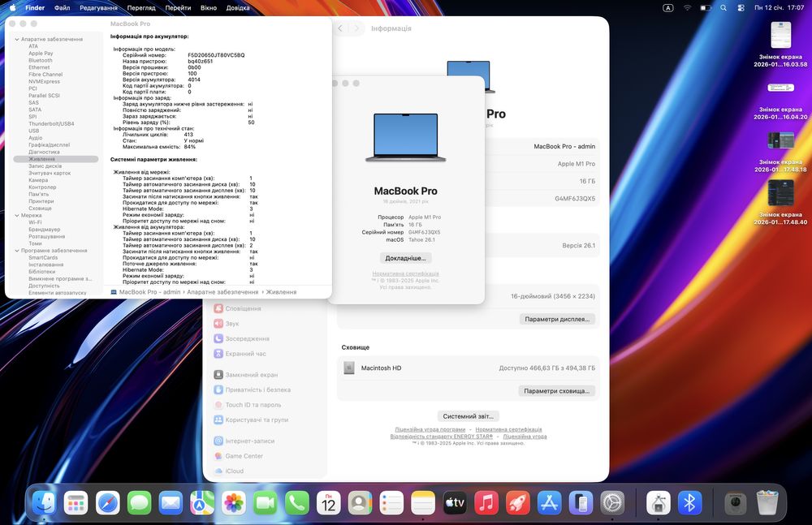Select Графіка/дисплеї in the hardware tree
This screenshot has height=525, width=812.
tap(50, 145)
